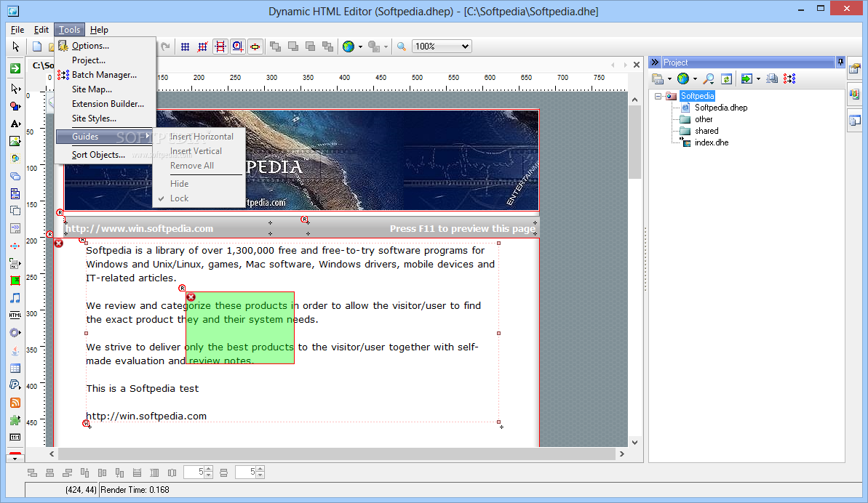Open dropdown next to Project panel globe

click(x=696, y=79)
